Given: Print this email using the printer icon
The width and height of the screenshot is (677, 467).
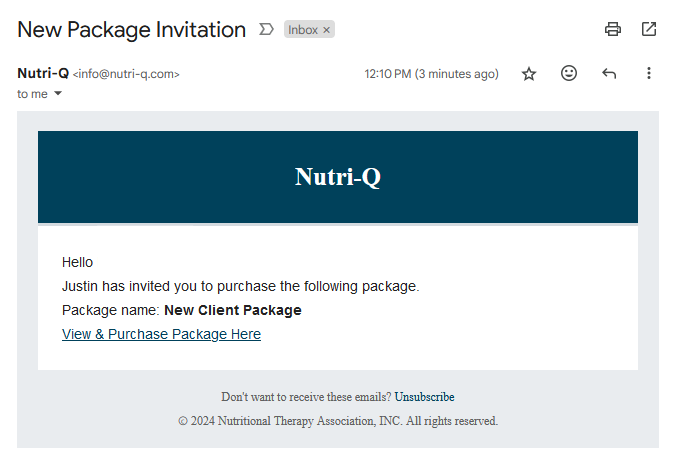Looking at the screenshot, I should pos(613,29).
